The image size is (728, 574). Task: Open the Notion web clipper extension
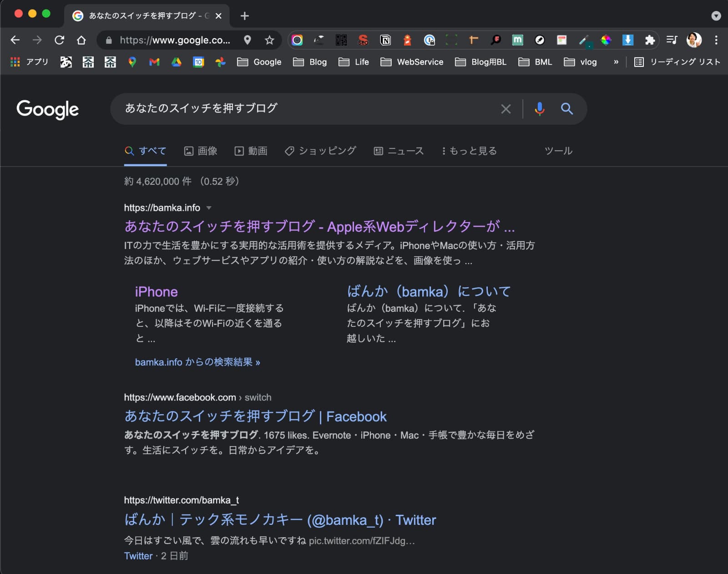click(385, 40)
